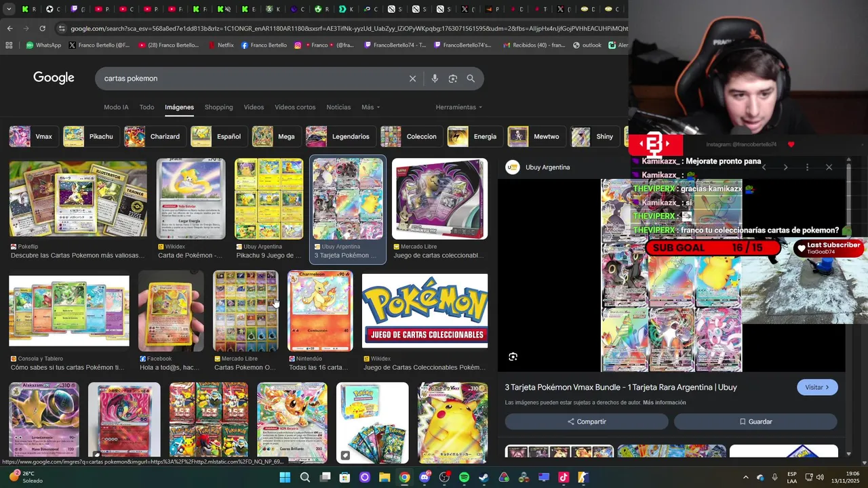Submit search with the magnifier icon
Screen dimensions: 868x488
point(471,79)
